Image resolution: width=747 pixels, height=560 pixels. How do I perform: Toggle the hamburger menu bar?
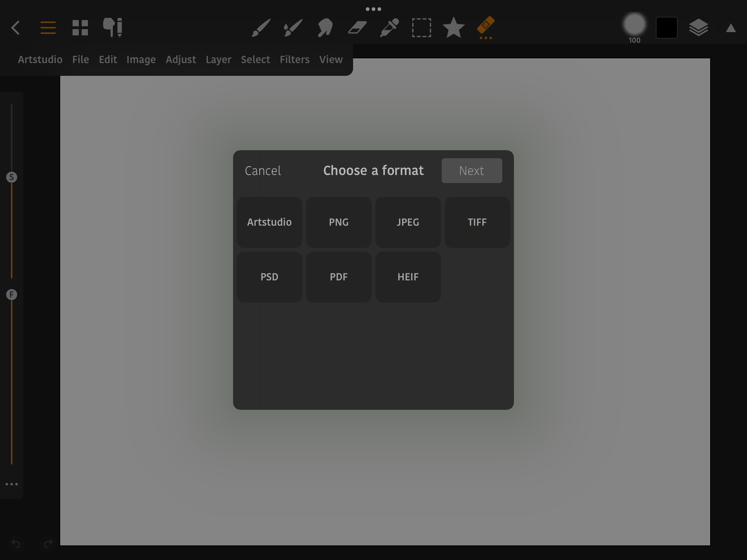(48, 28)
